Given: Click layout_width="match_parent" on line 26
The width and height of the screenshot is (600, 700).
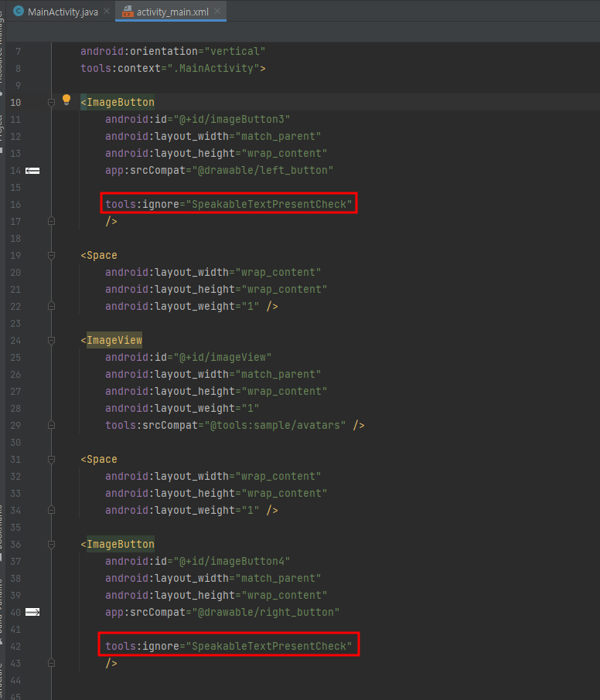Looking at the screenshot, I should point(213,374).
